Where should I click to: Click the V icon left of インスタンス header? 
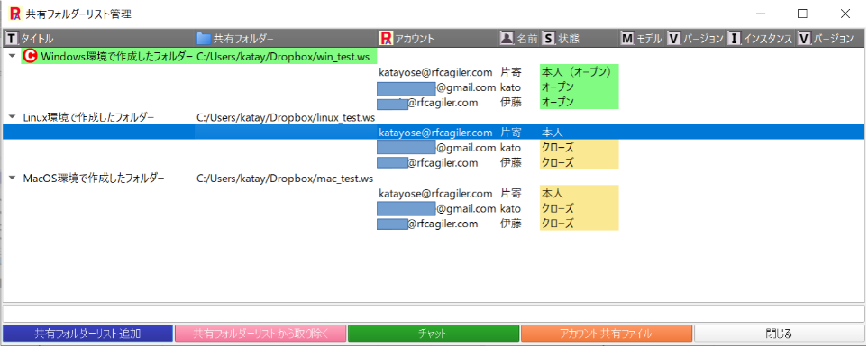[673, 38]
